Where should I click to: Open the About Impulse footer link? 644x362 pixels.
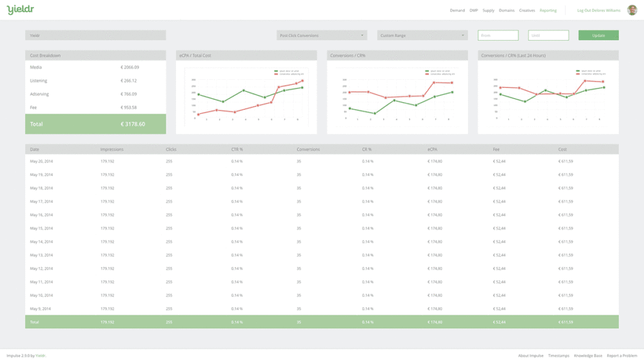531,356
